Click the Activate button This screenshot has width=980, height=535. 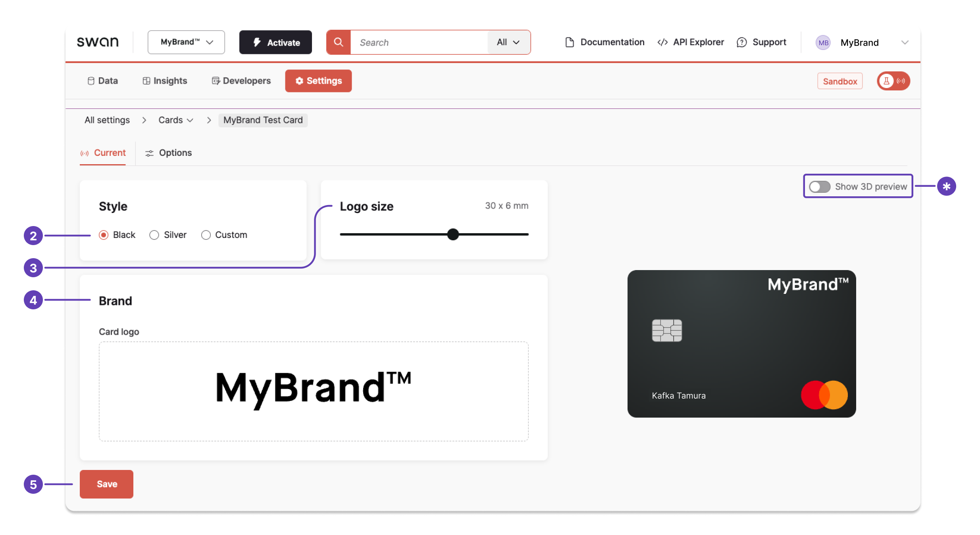(x=275, y=42)
